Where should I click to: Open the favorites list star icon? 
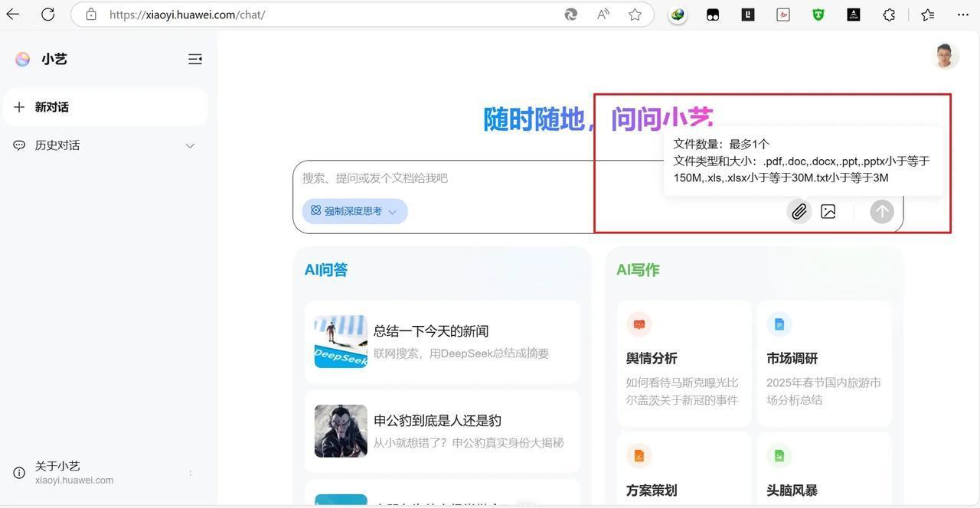(x=928, y=15)
